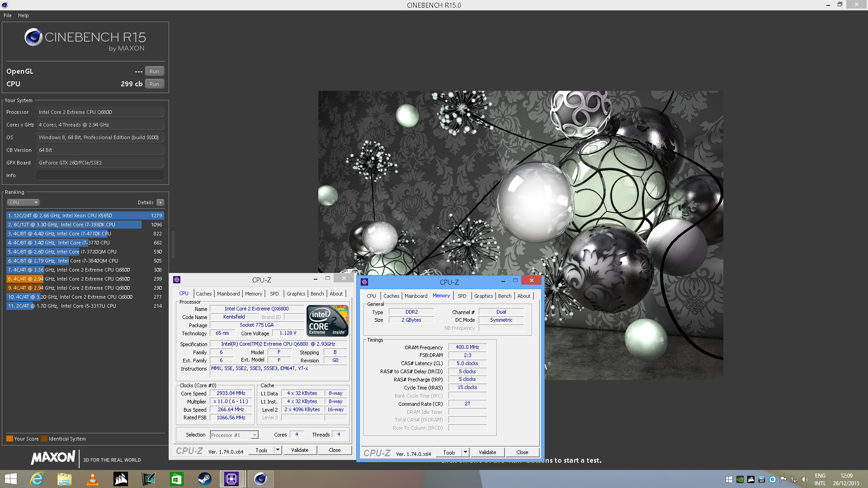Open Caches tab in left CPU-Z window
This screenshot has width=868, height=488.
tap(203, 294)
